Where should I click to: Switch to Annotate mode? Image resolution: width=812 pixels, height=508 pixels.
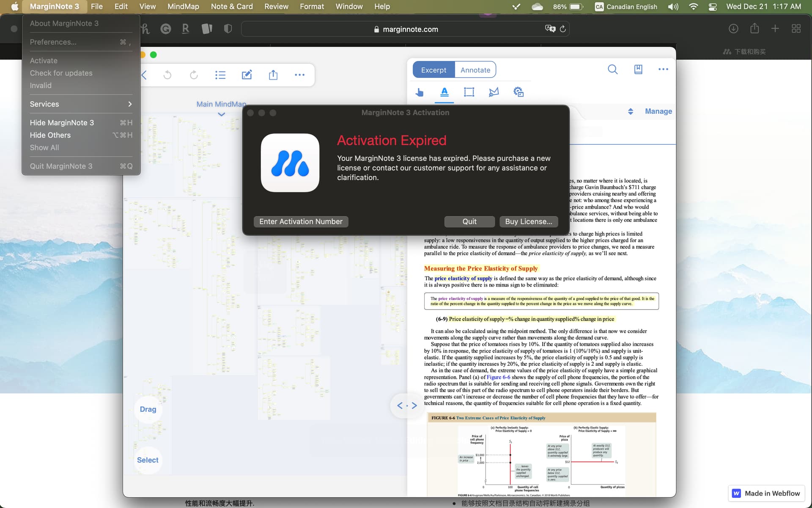point(475,70)
